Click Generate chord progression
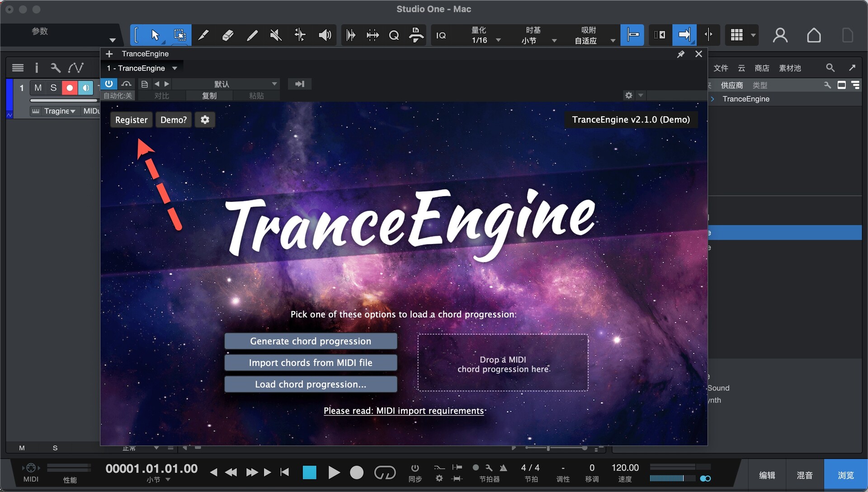The width and height of the screenshot is (868, 492). pyautogui.click(x=311, y=341)
